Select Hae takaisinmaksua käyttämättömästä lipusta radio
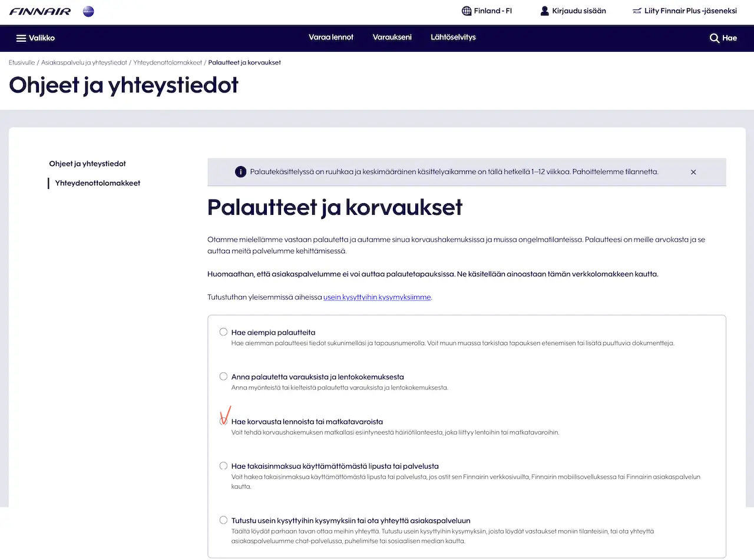The height and width of the screenshot is (560, 754). 223,466
